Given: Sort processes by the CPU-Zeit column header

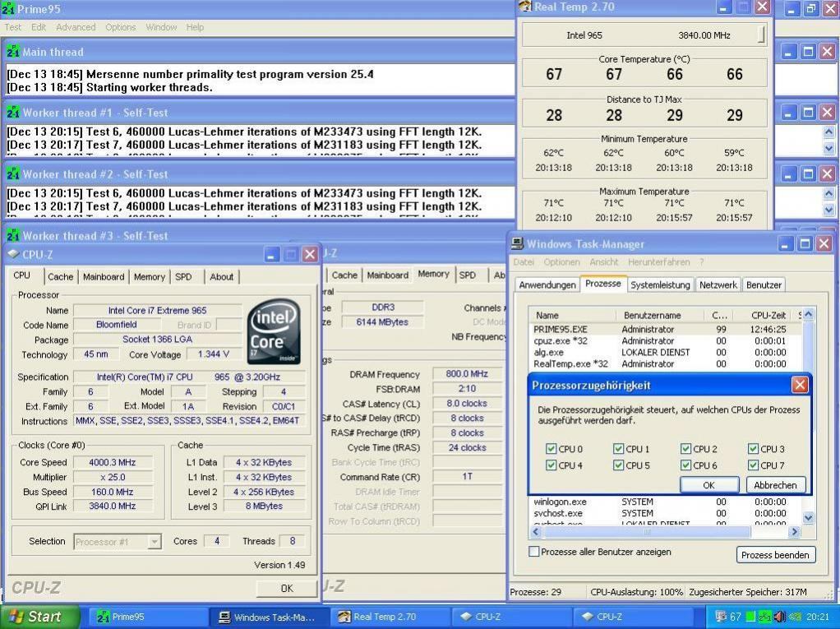Looking at the screenshot, I should point(764,315).
